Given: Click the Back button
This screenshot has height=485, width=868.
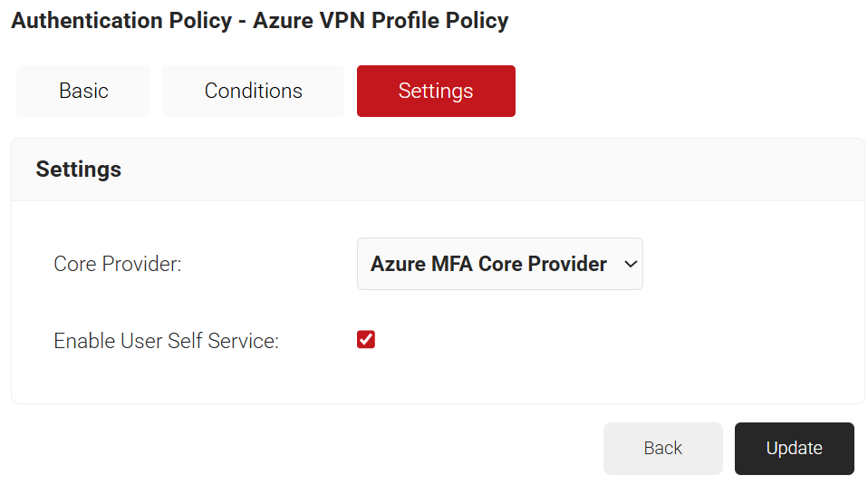Looking at the screenshot, I should coord(662,448).
